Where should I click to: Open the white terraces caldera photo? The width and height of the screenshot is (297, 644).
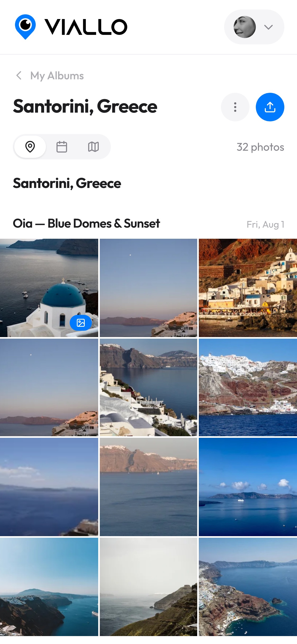click(x=148, y=387)
